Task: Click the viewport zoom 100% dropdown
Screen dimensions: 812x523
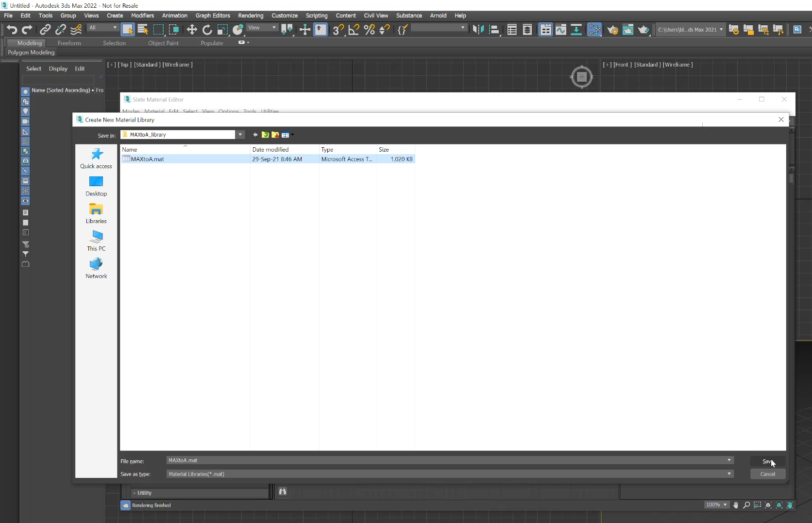Action: pos(716,505)
